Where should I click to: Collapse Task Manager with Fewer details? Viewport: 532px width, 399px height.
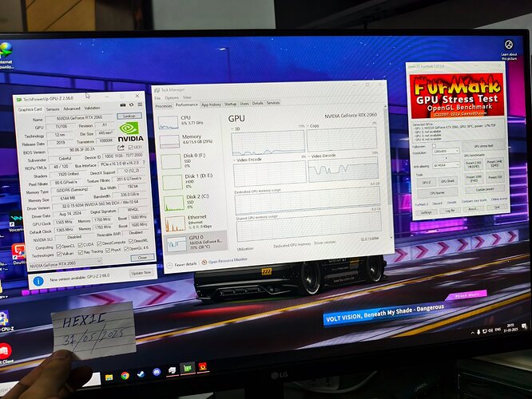click(182, 265)
